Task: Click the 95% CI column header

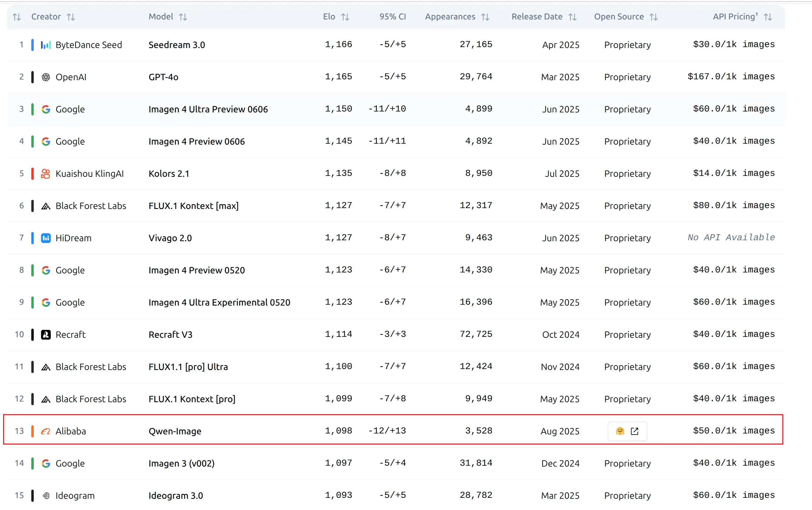Action: coord(392,17)
